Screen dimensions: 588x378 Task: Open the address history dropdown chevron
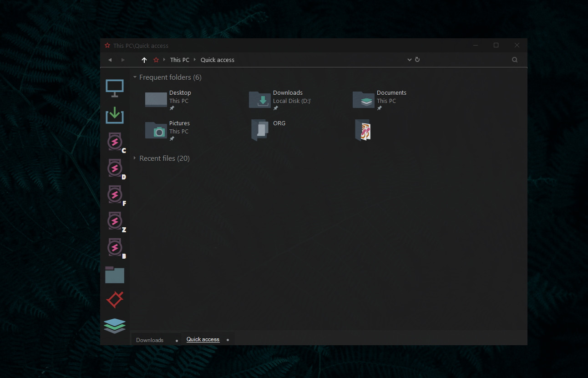410,60
